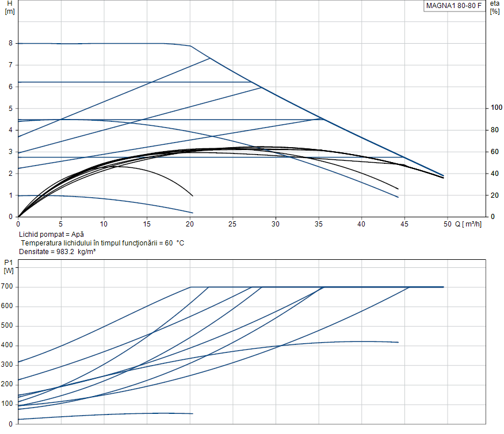Screen dimensions: 504x434
Task: Click the eta [%] axis title
Action: (494, 7)
